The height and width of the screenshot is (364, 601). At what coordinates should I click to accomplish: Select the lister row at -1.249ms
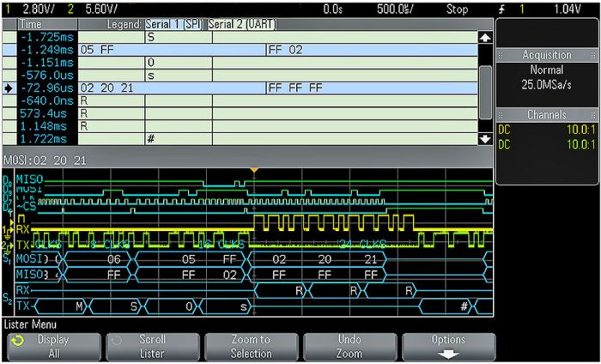pos(240,50)
